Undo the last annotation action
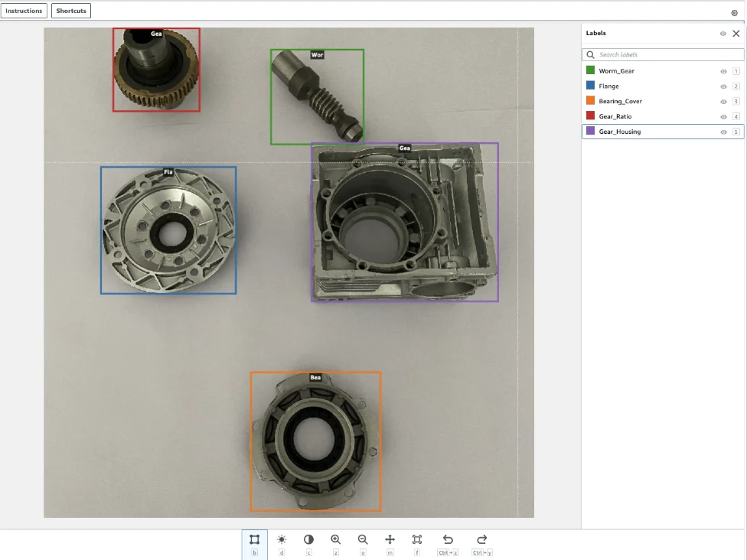The width and height of the screenshot is (747, 560). pos(448,539)
